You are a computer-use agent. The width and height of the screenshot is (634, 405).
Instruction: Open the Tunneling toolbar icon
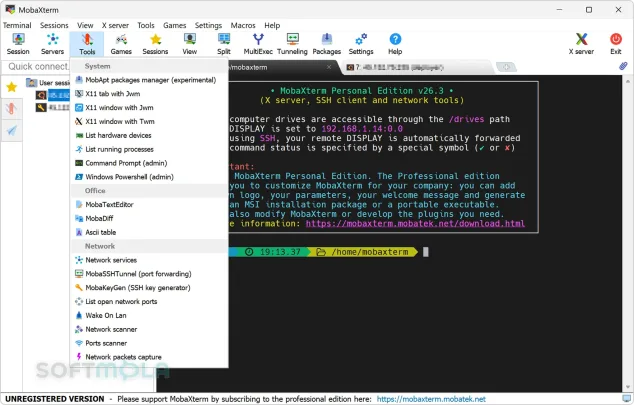click(x=292, y=44)
